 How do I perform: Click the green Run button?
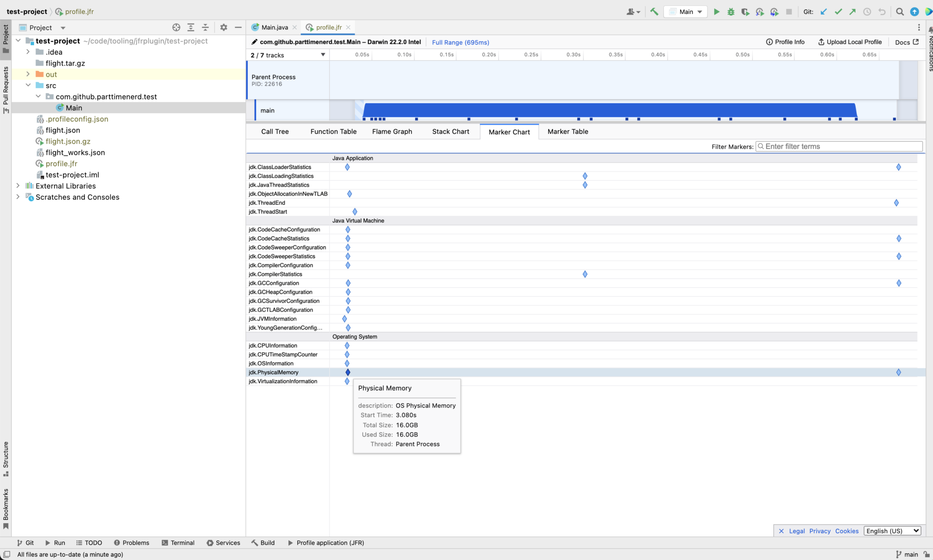pyautogui.click(x=716, y=12)
